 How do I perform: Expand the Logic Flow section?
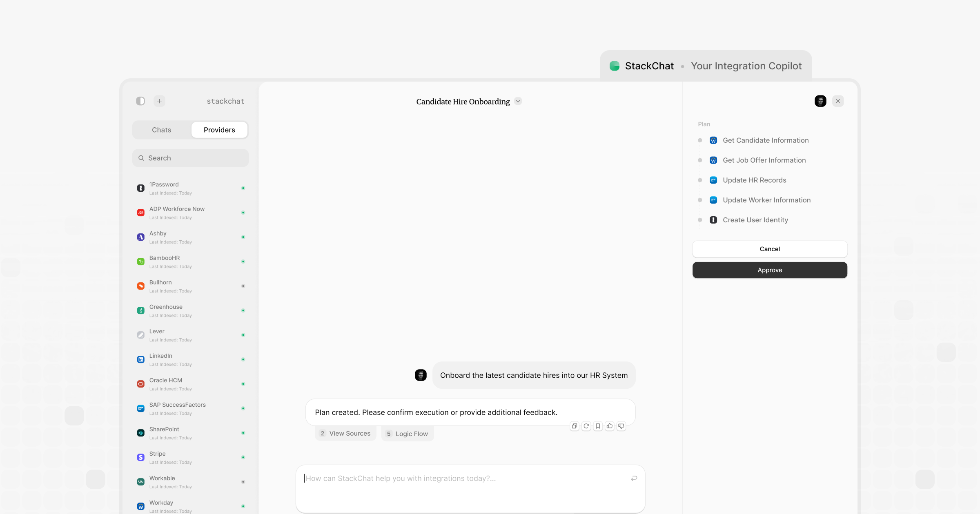[407, 433]
